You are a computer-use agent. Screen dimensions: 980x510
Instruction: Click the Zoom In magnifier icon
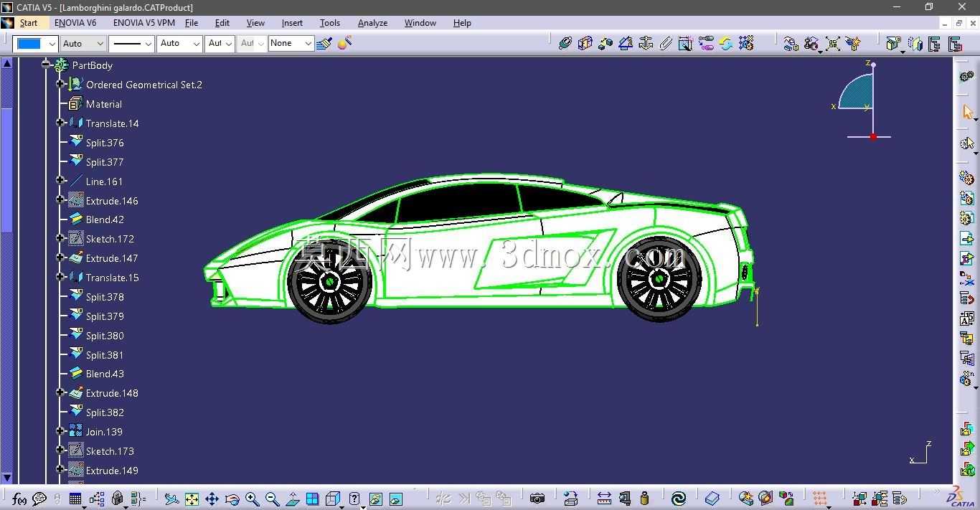[252, 499]
